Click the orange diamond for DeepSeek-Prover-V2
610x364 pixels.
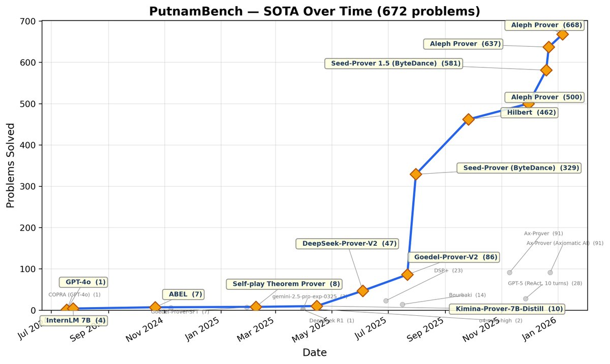click(x=362, y=291)
